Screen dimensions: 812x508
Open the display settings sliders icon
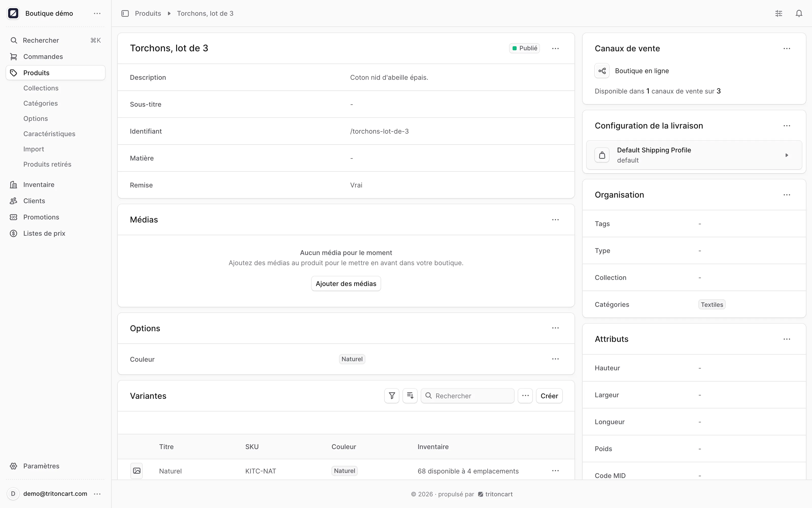click(x=779, y=13)
